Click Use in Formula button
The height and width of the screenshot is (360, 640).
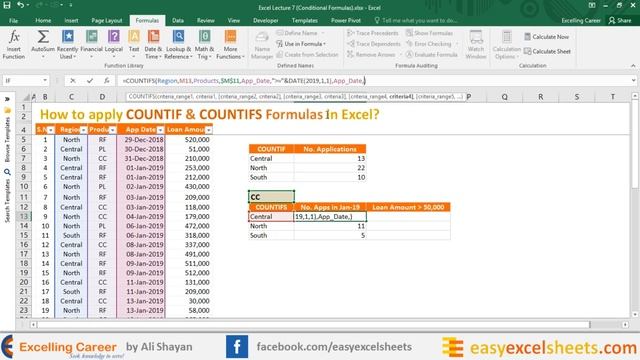tap(301, 44)
